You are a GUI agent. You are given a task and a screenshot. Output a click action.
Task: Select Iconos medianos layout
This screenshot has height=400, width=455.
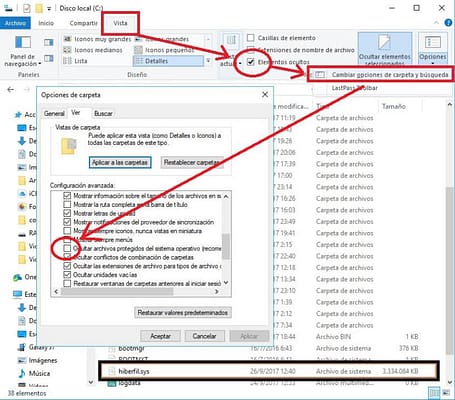click(93, 50)
